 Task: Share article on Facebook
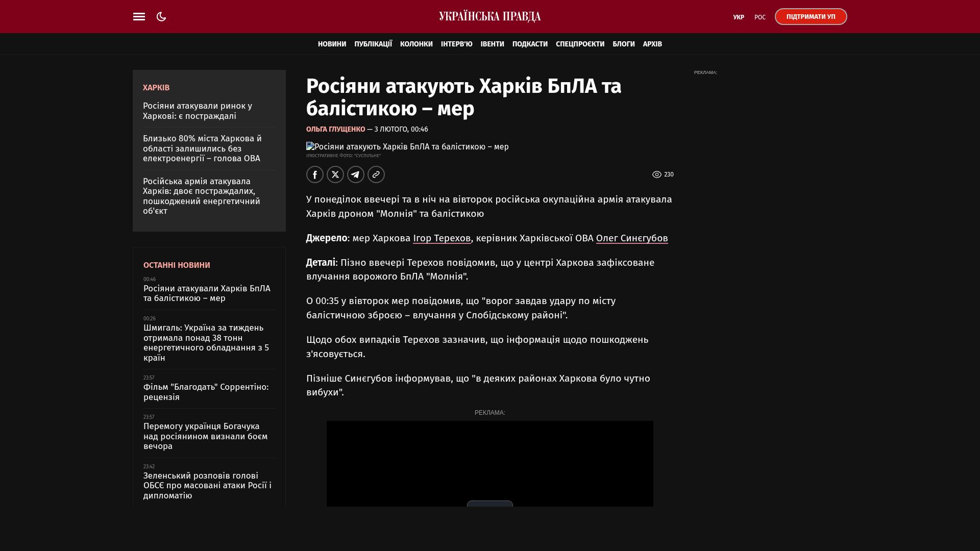pos(315,174)
